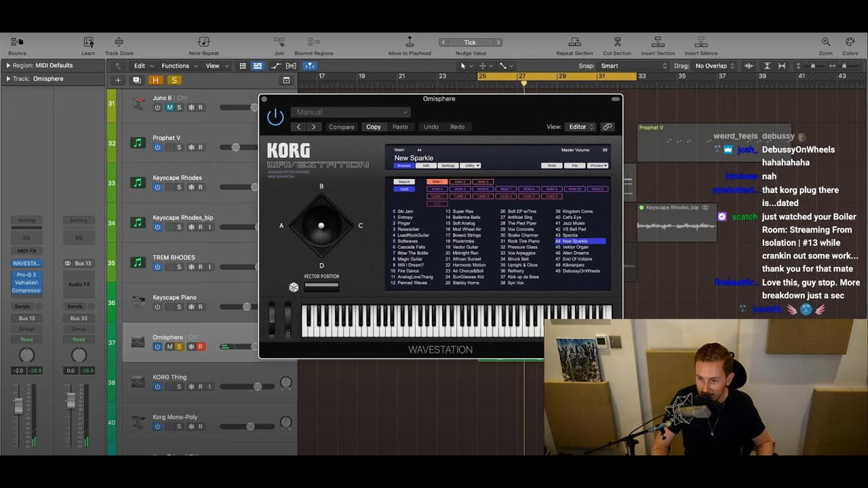868x488 pixels.
Task: Click the Compare button
Action: [341, 127]
